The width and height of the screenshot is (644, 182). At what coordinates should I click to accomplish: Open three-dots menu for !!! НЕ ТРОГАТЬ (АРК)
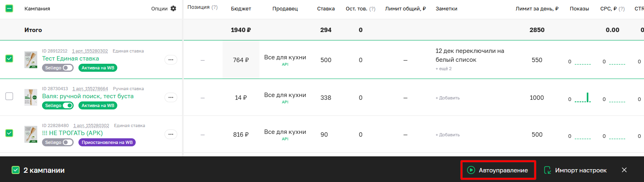click(171, 134)
